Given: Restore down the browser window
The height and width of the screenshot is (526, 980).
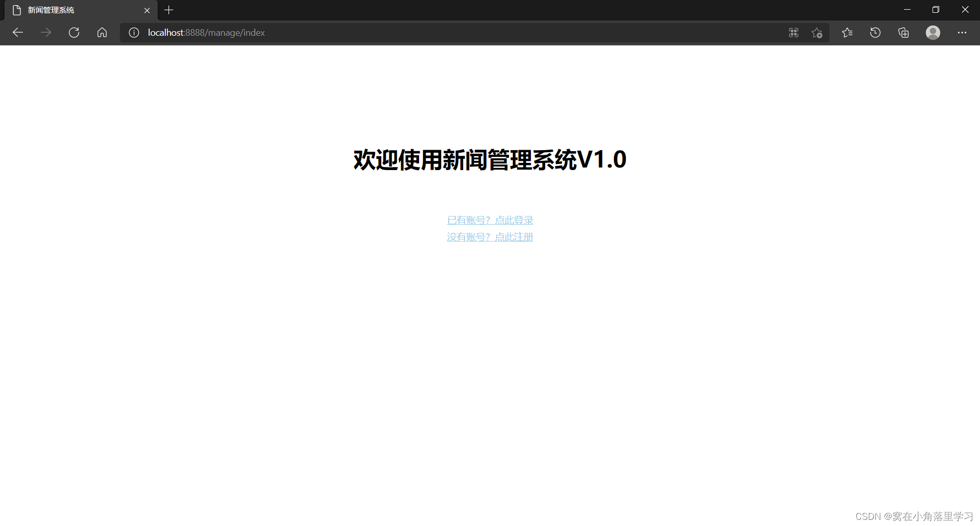Looking at the screenshot, I should click(936, 10).
